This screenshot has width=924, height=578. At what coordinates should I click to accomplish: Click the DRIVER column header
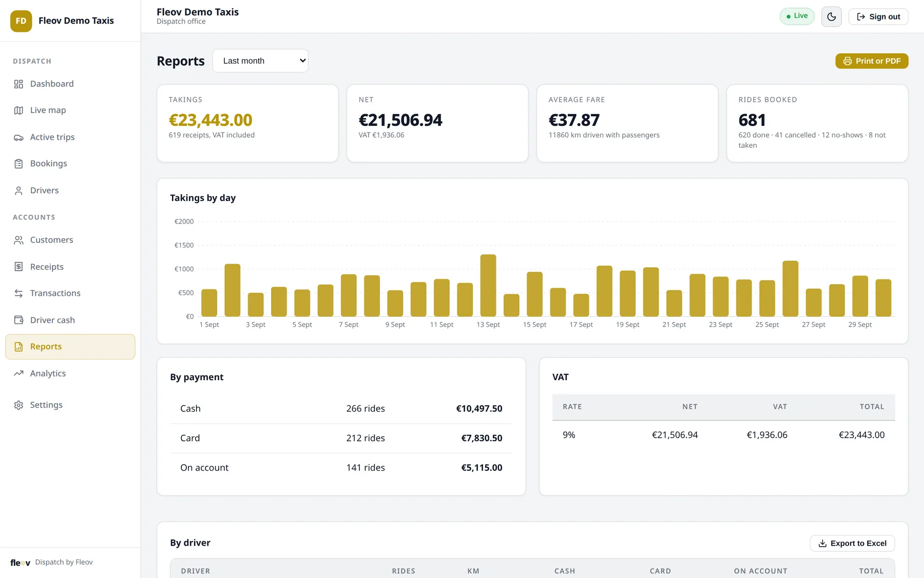pos(196,571)
